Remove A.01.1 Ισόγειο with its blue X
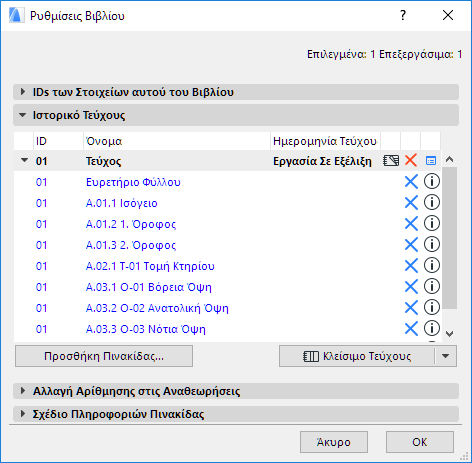The image size is (472, 463). coord(411,203)
